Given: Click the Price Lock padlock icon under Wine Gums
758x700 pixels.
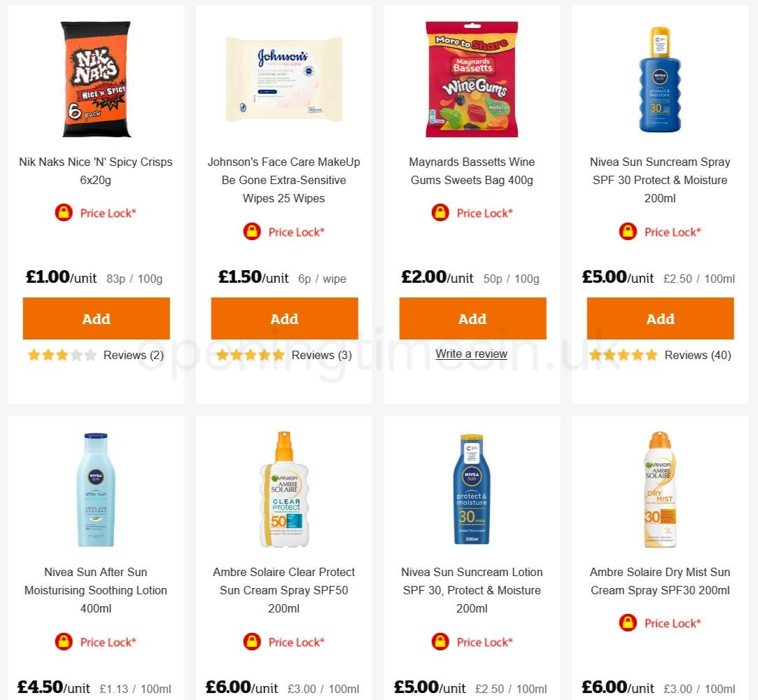Looking at the screenshot, I should [440, 213].
